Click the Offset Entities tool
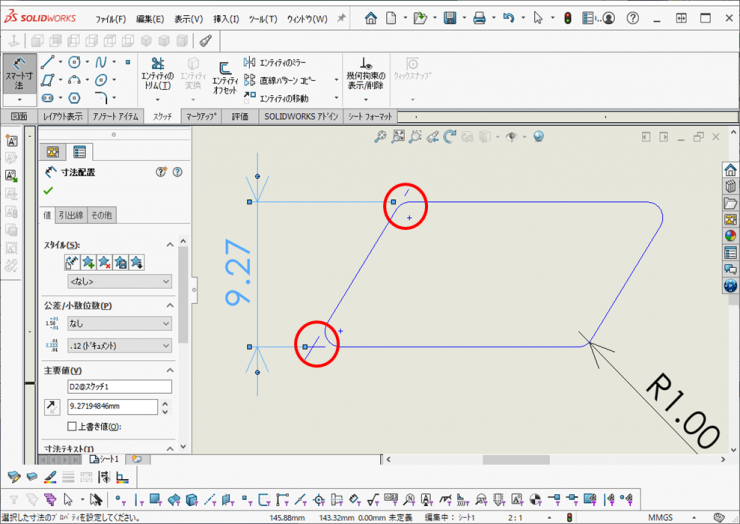 point(224,78)
